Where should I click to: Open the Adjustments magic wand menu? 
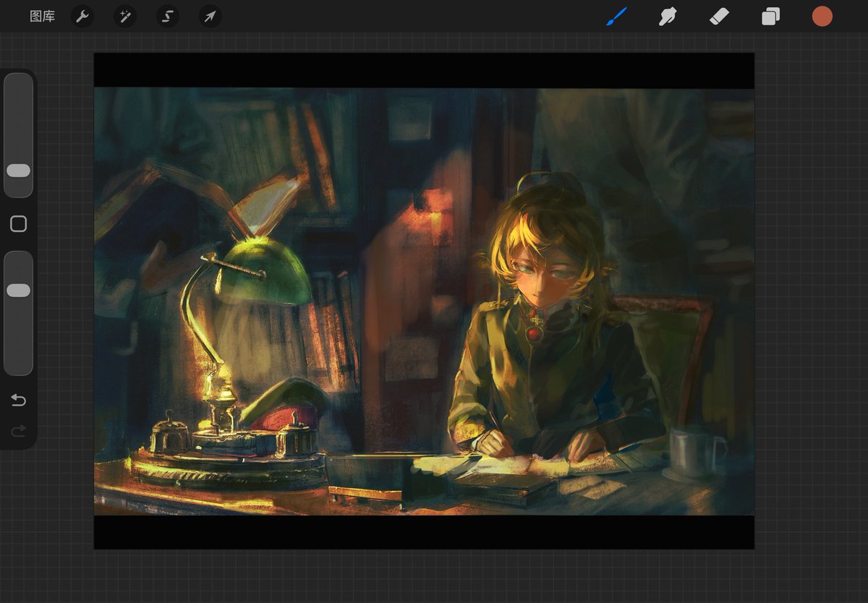pyautogui.click(x=125, y=16)
